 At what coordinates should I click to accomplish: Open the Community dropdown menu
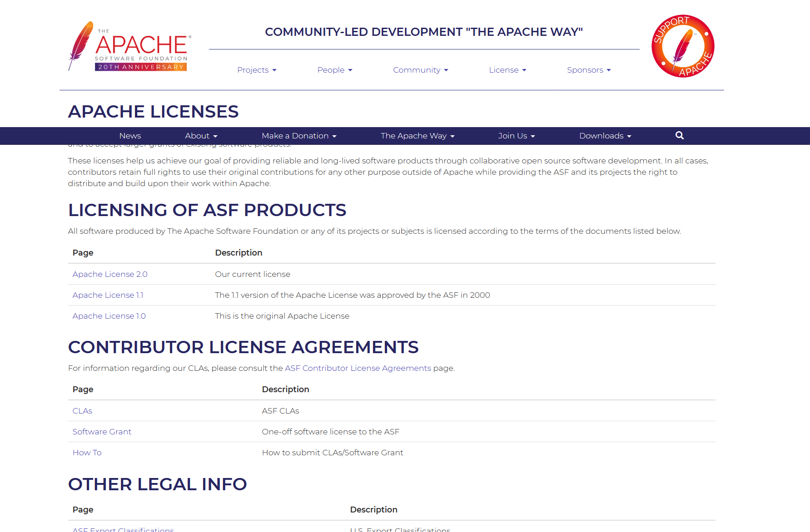[x=421, y=70]
